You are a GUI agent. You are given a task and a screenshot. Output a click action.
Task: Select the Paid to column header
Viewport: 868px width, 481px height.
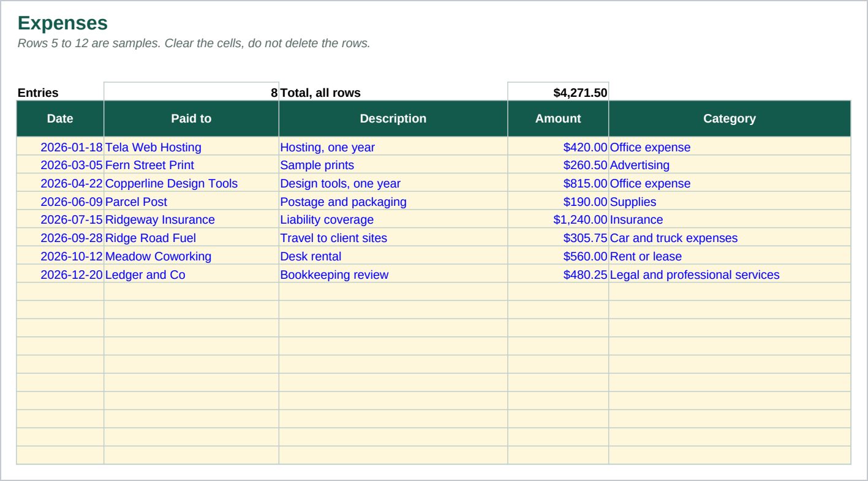(x=191, y=118)
